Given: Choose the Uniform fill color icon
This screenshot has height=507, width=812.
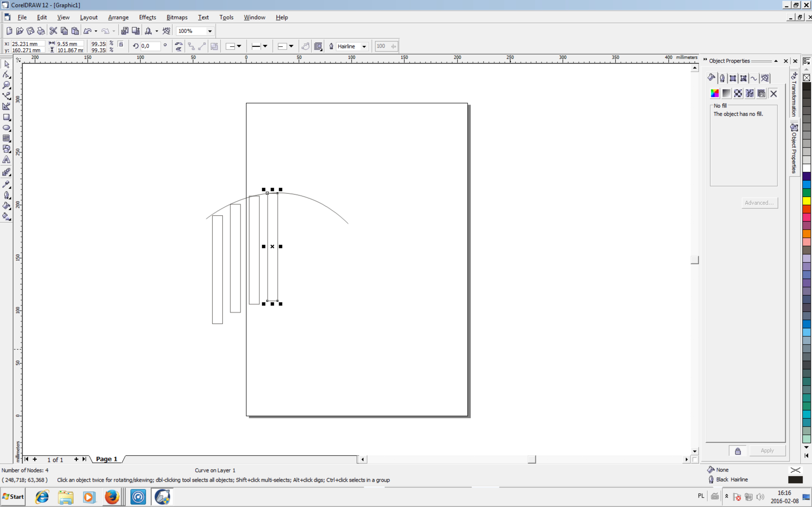Looking at the screenshot, I should [x=715, y=94].
